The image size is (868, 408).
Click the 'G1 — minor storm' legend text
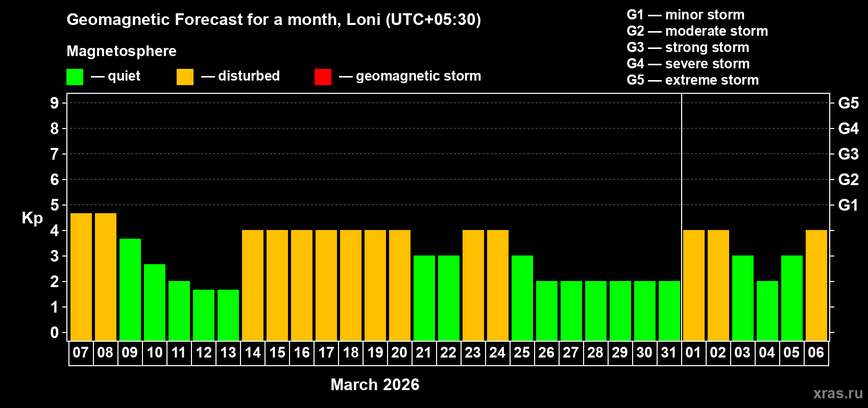click(x=686, y=15)
